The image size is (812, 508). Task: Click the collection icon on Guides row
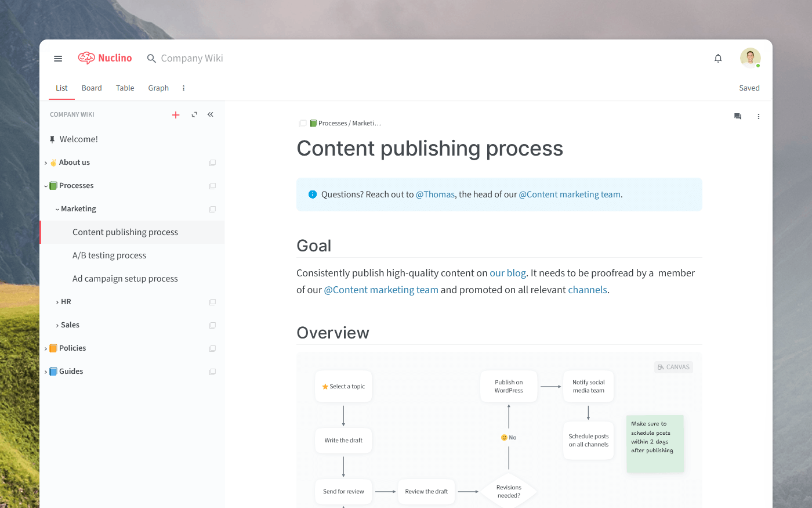[x=212, y=372]
